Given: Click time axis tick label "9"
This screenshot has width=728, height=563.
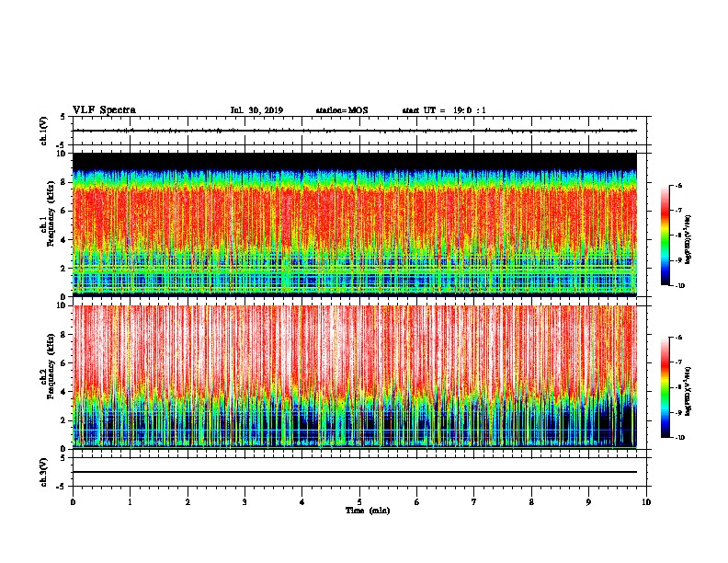Looking at the screenshot, I should point(588,502).
